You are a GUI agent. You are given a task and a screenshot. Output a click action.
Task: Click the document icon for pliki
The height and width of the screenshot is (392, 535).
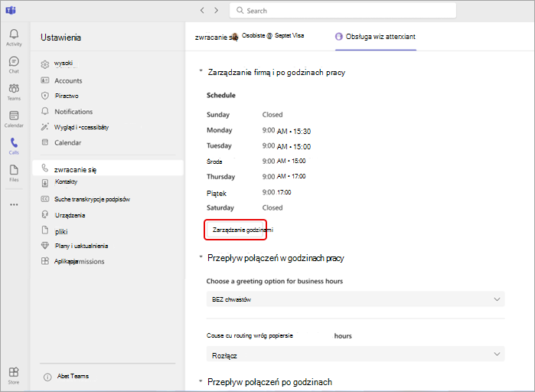tap(45, 230)
